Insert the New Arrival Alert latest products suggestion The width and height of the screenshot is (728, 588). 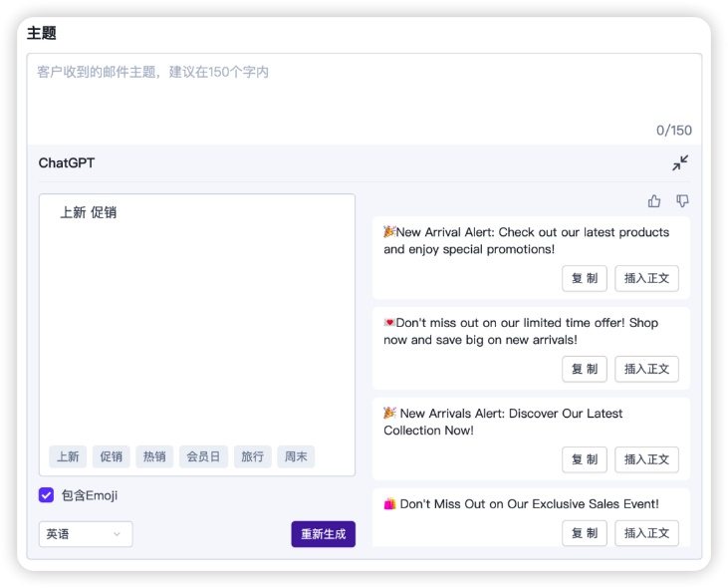point(646,278)
